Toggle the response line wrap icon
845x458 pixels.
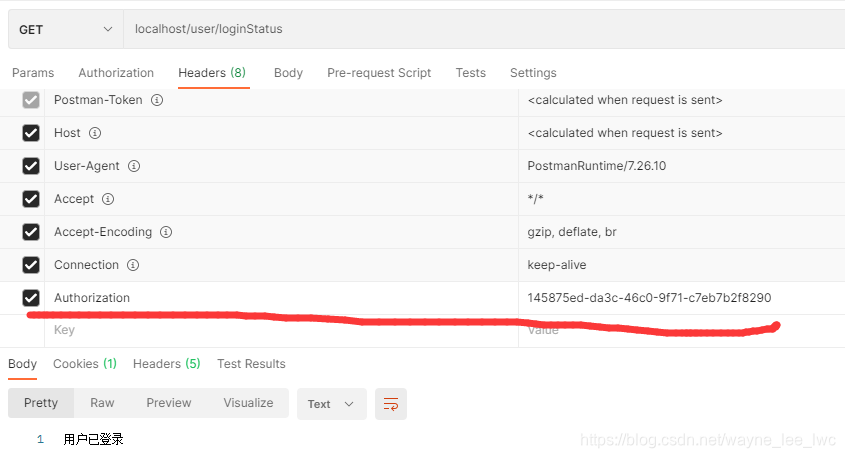[391, 404]
